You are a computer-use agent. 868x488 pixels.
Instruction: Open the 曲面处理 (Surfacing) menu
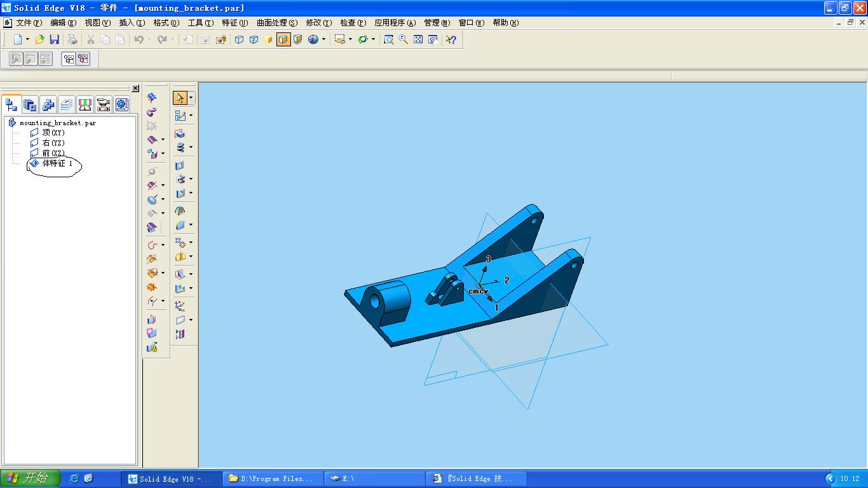pyautogui.click(x=276, y=23)
